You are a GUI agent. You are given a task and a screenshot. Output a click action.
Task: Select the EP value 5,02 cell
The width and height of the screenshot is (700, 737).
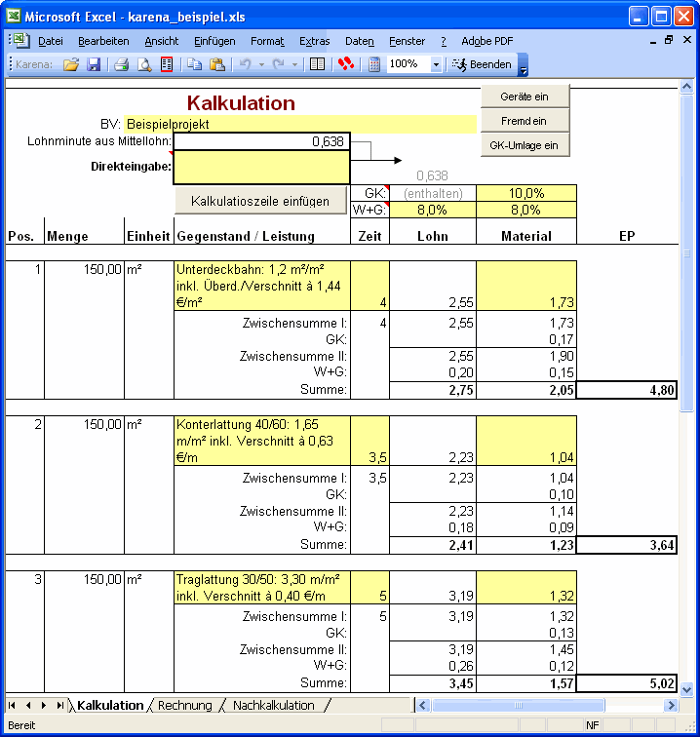click(x=627, y=683)
